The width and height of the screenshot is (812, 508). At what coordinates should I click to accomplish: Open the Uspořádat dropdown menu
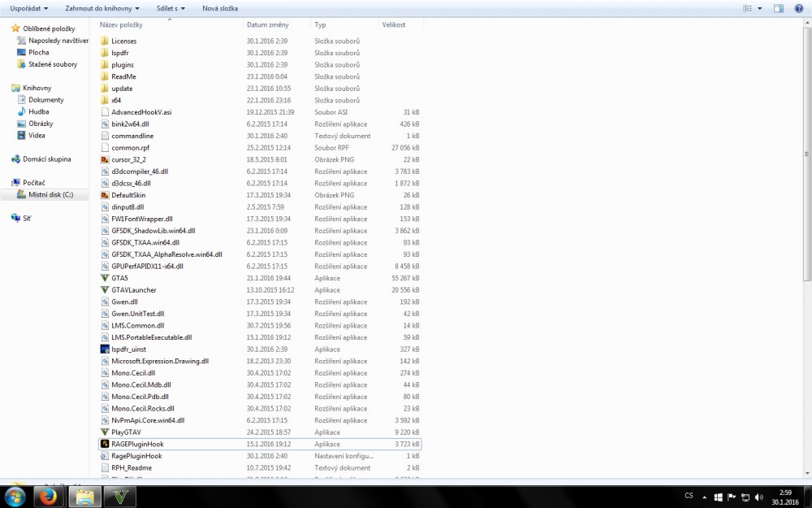[29, 8]
